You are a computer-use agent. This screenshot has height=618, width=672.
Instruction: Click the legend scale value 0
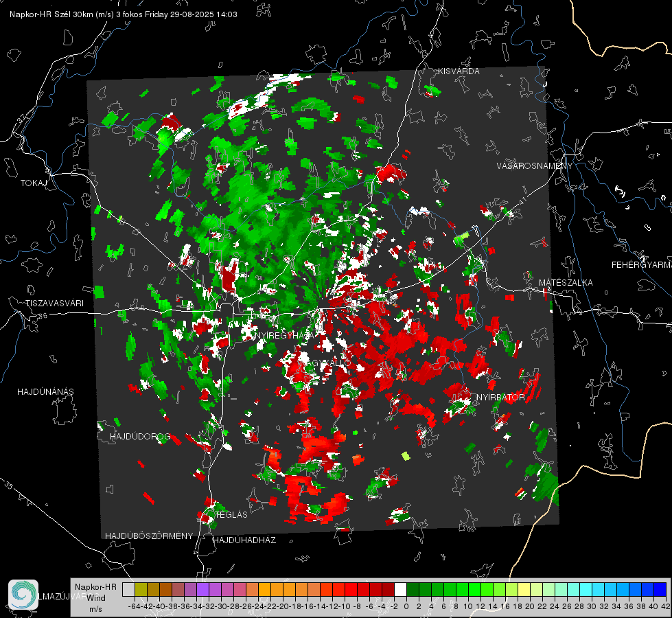(406, 606)
